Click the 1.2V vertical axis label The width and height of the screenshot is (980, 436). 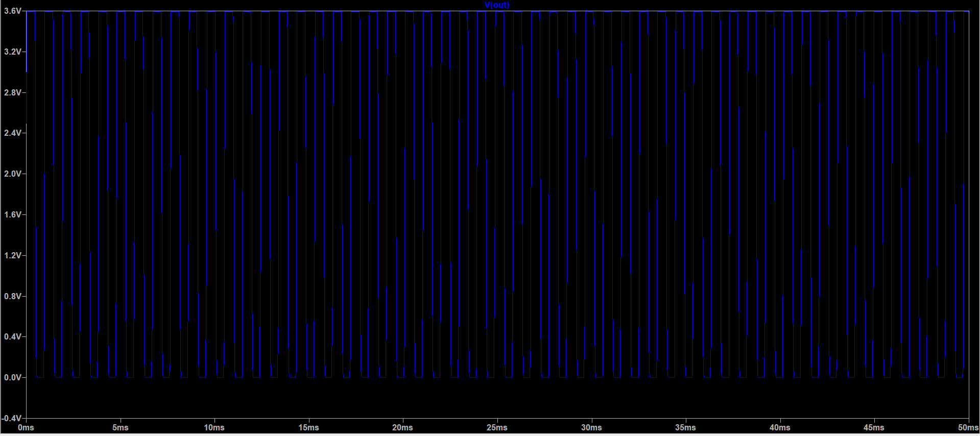(12, 255)
